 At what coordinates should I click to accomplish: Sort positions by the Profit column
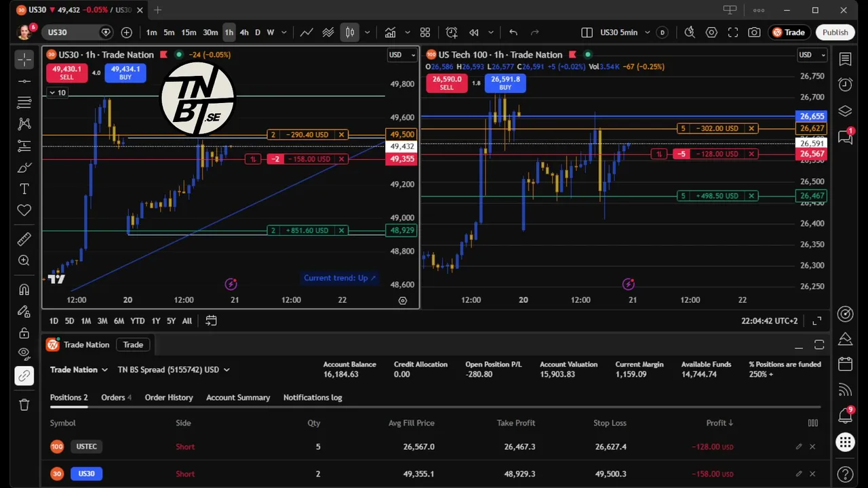tap(719, 423)
